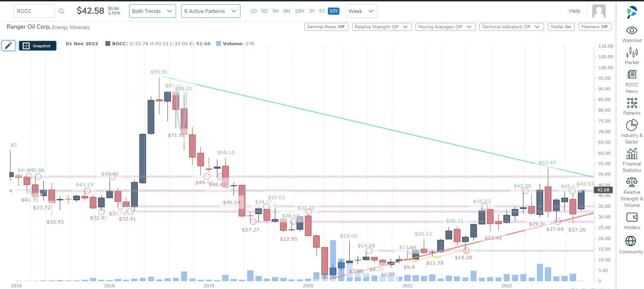Open the Help link
This screenshot has height=289, width=644.
575,11
